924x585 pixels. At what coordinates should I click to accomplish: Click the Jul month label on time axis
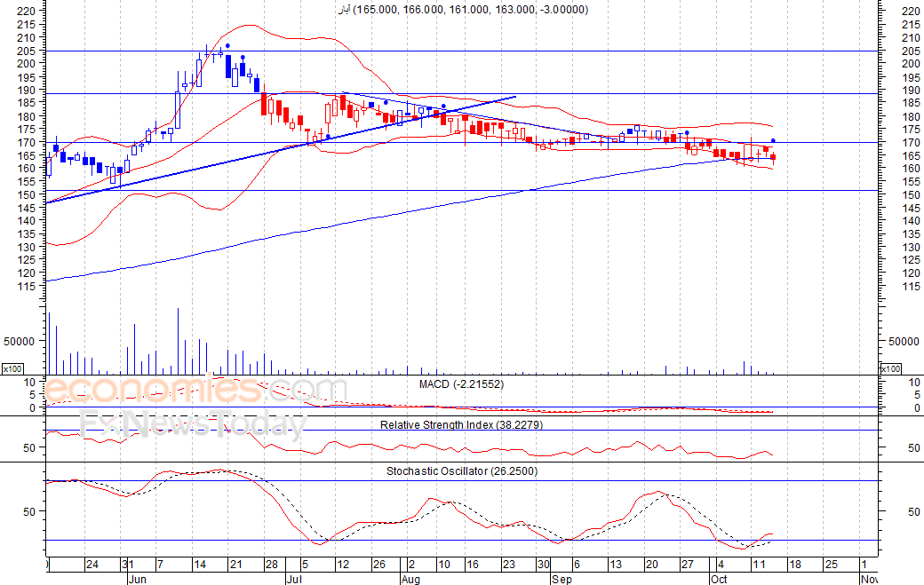(x=294, y=580)
